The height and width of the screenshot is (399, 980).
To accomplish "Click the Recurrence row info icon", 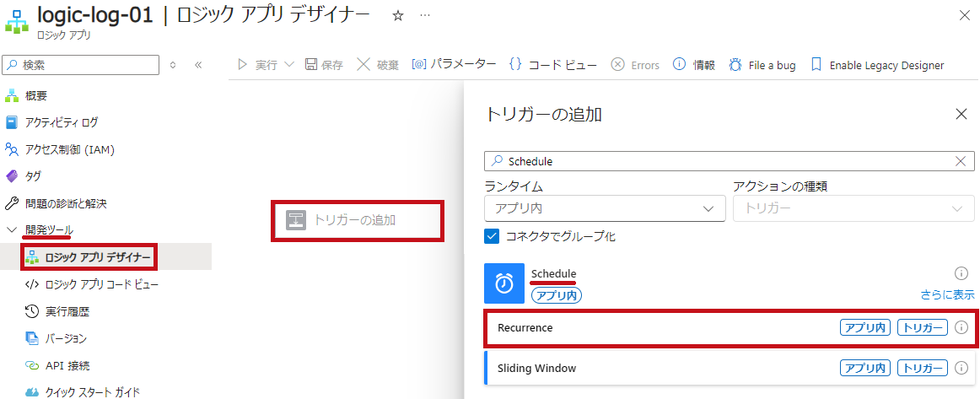I will 961,327.
